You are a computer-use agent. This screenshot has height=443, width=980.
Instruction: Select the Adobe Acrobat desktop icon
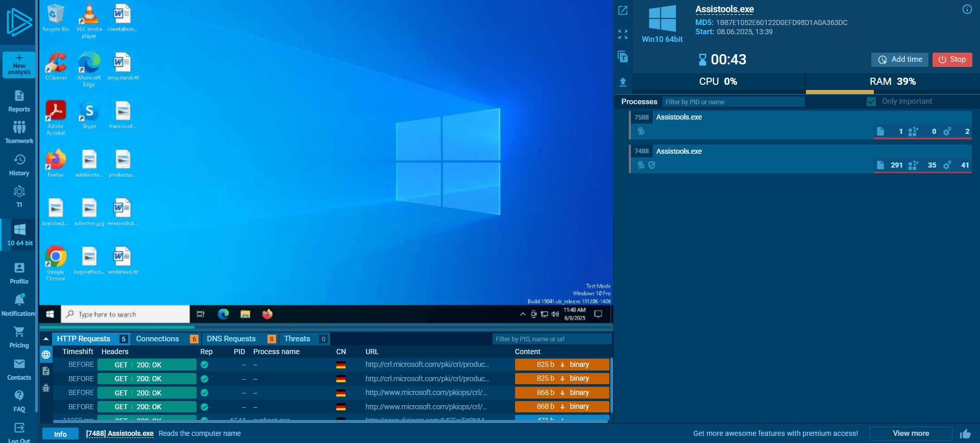click(x=56, y=118)
